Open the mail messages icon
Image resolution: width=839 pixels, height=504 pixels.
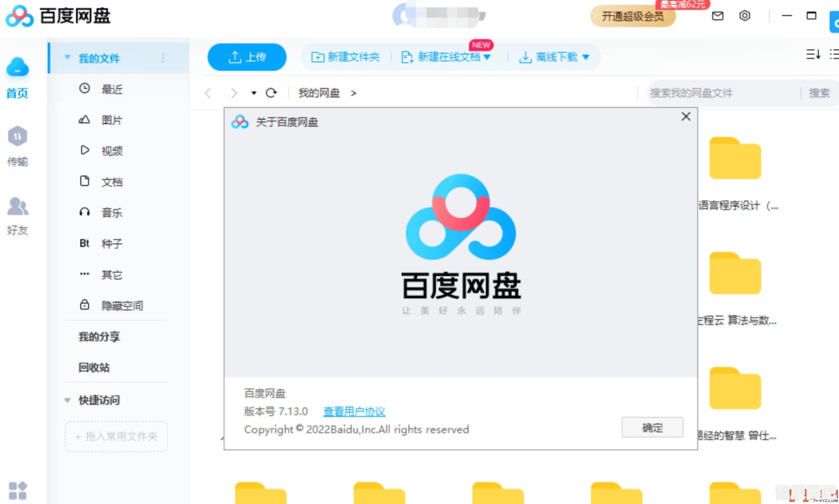coord(717,16)
